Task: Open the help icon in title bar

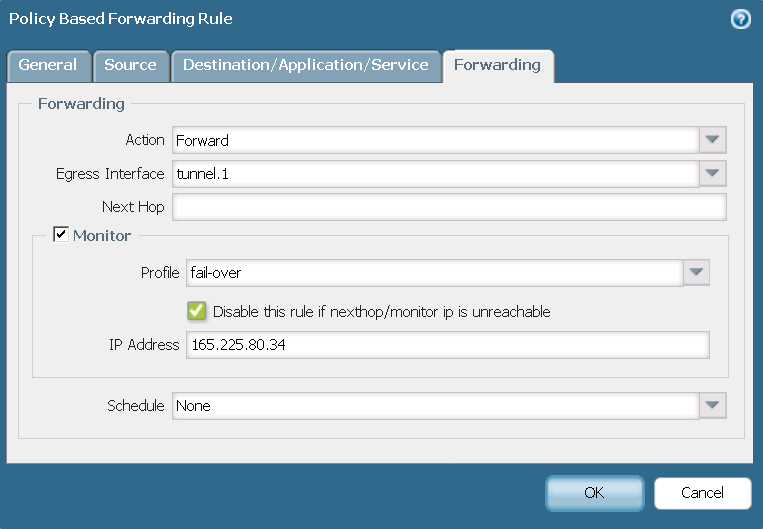Action: tap(741, 19)
